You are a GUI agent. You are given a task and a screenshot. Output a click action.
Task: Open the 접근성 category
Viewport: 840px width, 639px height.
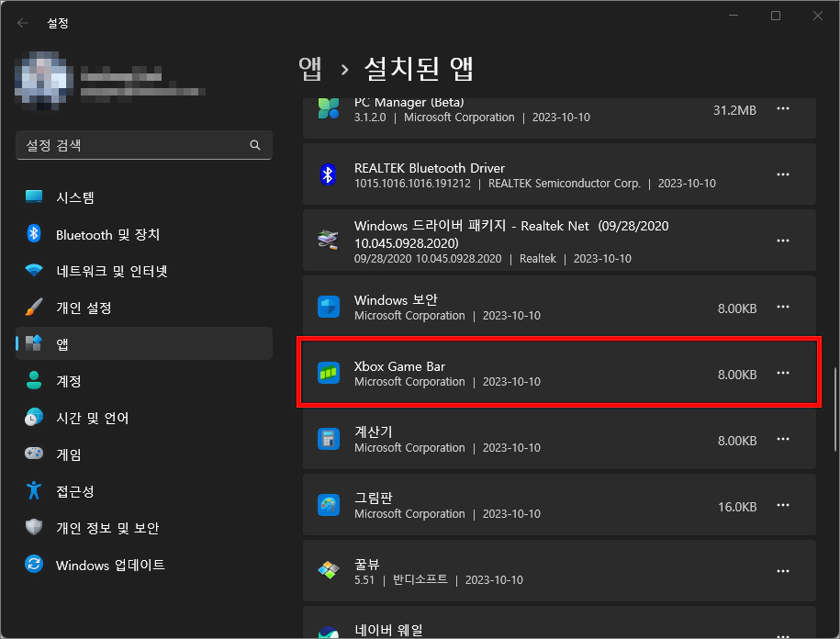143,491
